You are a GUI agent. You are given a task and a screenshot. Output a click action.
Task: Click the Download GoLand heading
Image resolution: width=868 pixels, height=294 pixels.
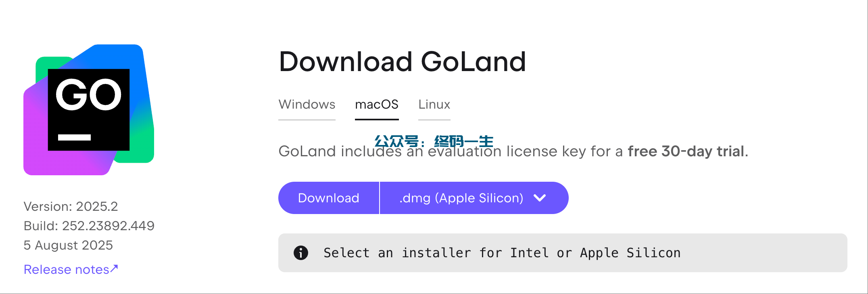[x=403, y=62]
